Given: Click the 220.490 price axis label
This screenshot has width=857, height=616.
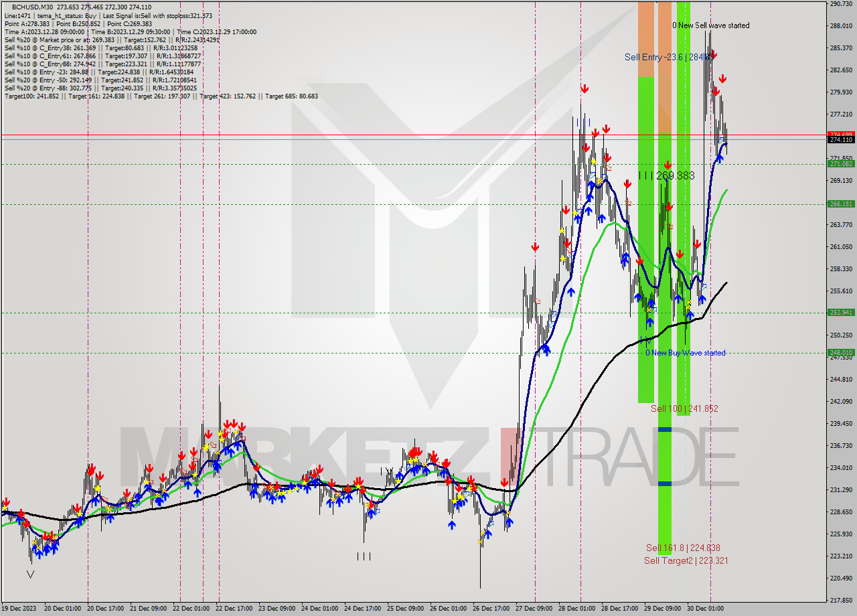Looking at the screenshot, I should click(x=841, y=579).
